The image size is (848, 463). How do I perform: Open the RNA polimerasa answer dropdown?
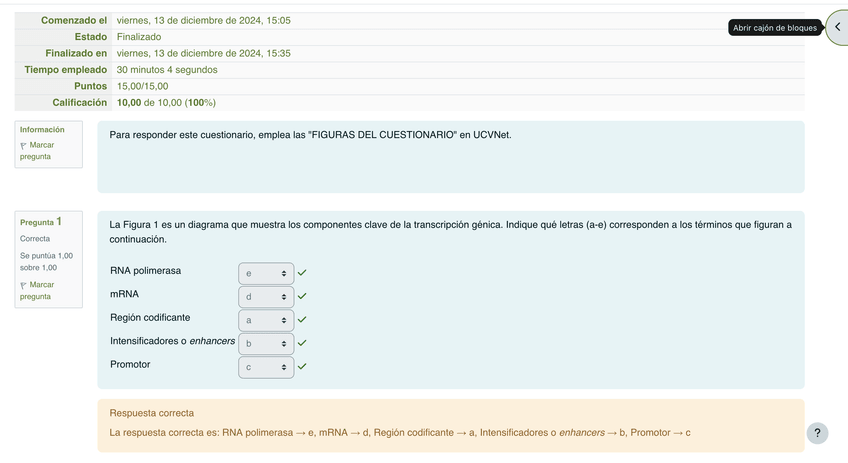point(266,273)
